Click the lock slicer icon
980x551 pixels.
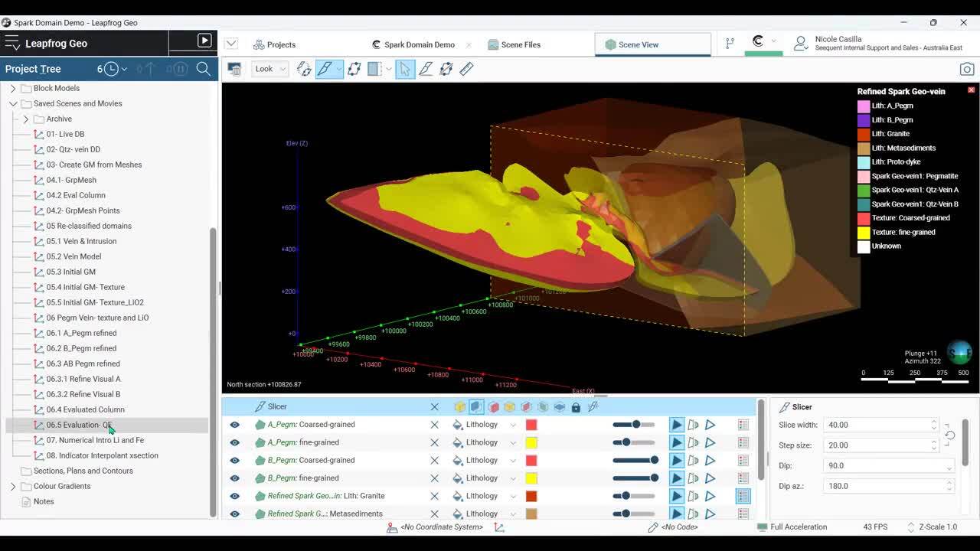click(576, 407)
